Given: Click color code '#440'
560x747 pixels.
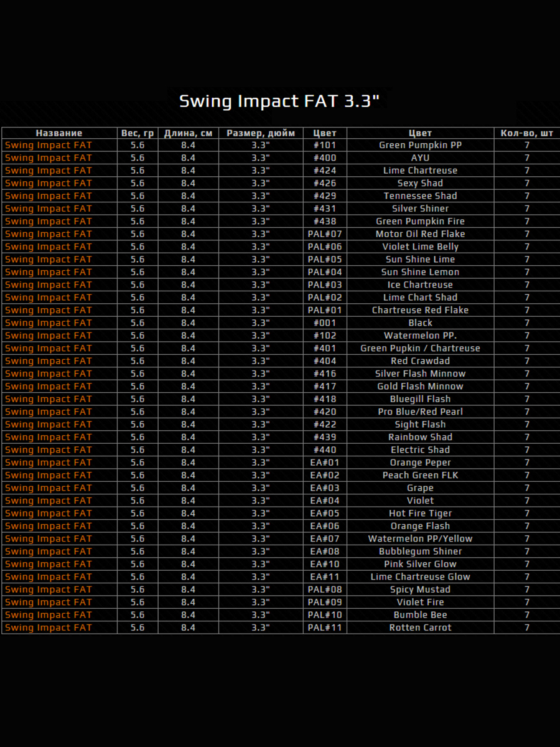Looking at the screenshot, I should point(325,450).
